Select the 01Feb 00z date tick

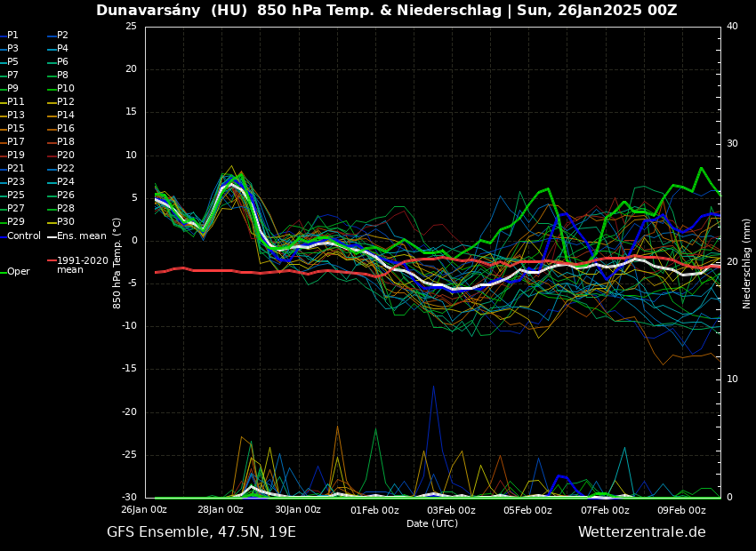point(374,510)
